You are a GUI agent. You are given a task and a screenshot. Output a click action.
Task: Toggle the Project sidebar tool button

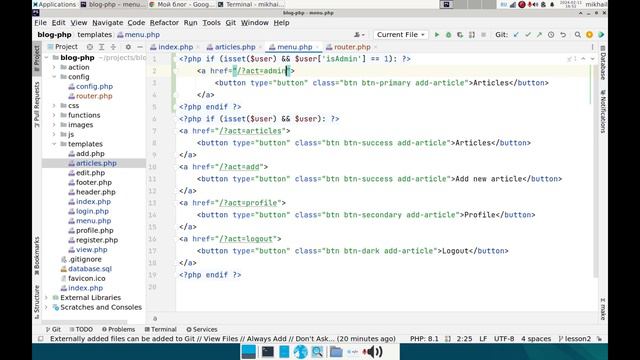pyautogui.click(x=37, y=58)
